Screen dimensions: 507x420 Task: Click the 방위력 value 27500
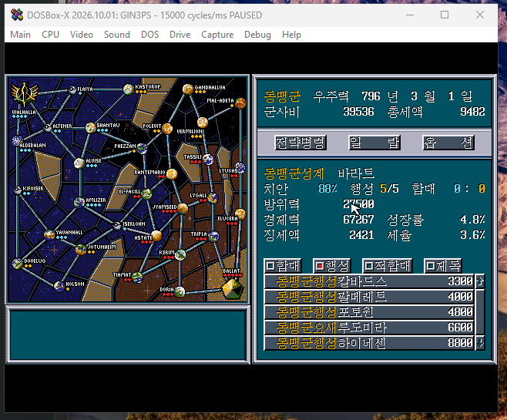358,204
